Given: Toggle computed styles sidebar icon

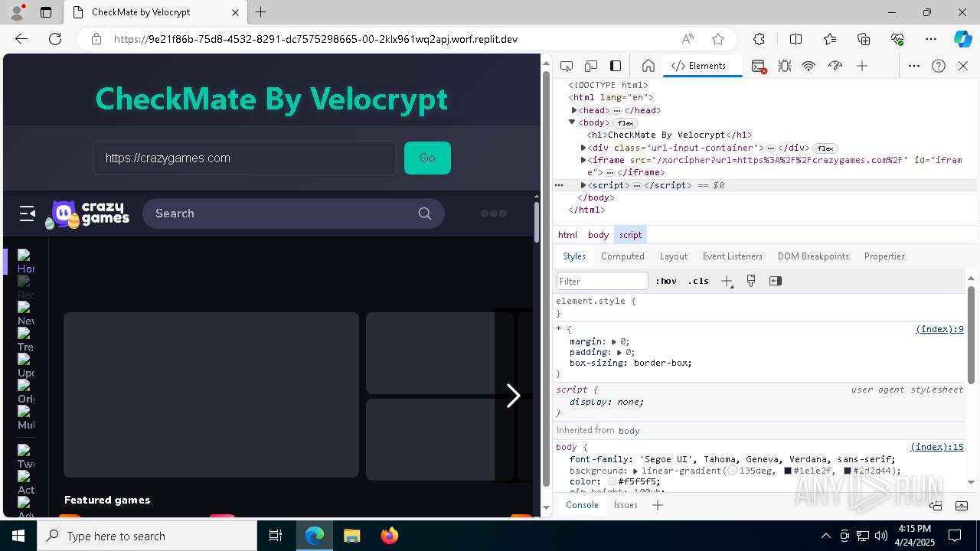Looking at the screenshot, I should point(776,281).
